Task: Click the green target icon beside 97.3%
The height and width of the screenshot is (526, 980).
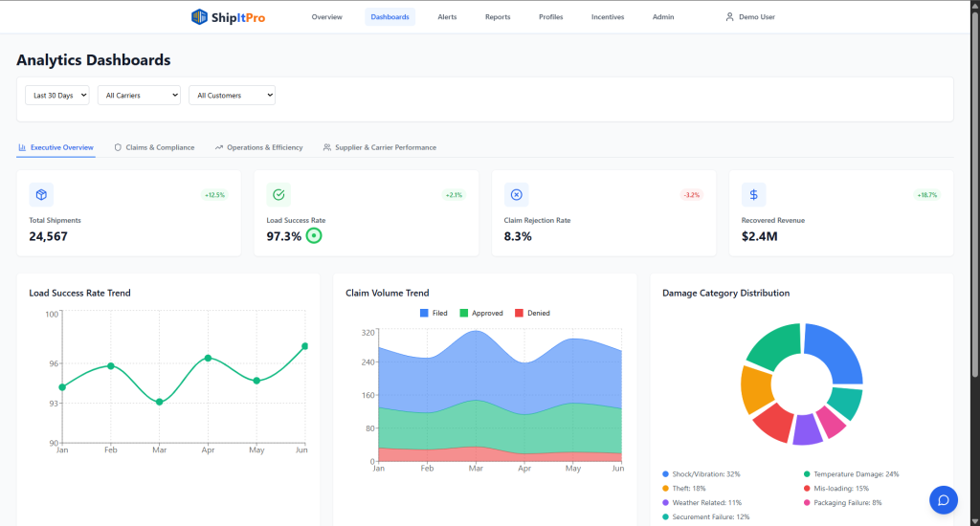Action: click(x=314, y=236)
